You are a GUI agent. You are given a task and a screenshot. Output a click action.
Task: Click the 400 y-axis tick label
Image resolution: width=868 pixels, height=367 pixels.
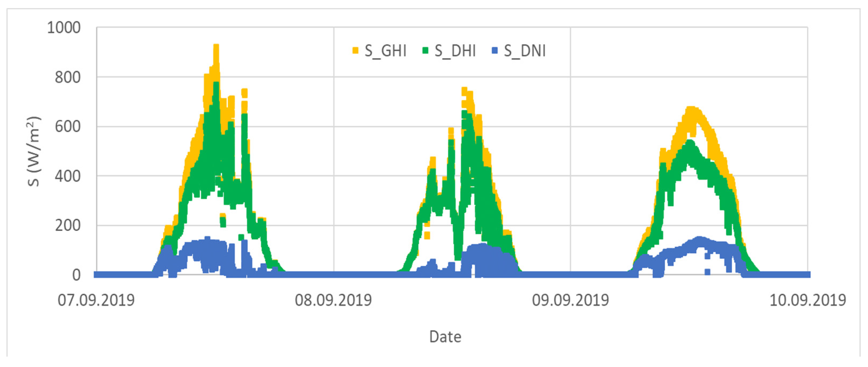point(68,176)
